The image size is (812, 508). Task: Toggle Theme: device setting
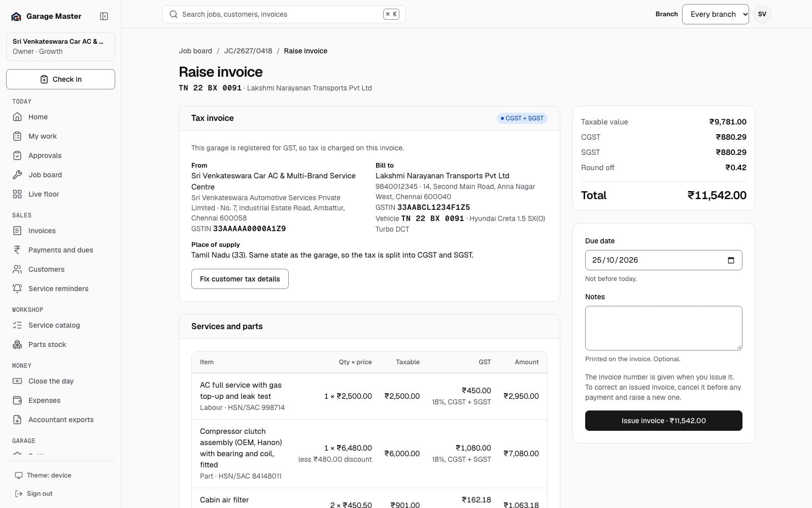click(x=43, y=475)
